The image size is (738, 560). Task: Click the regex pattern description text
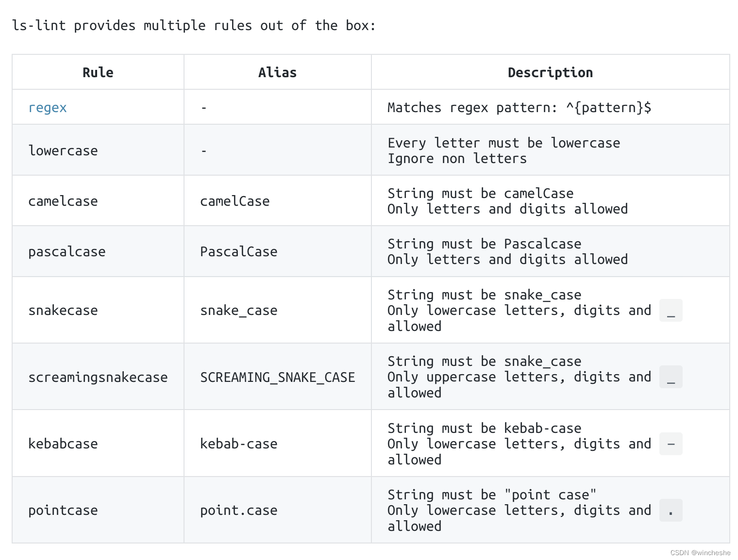coord(520,108)
